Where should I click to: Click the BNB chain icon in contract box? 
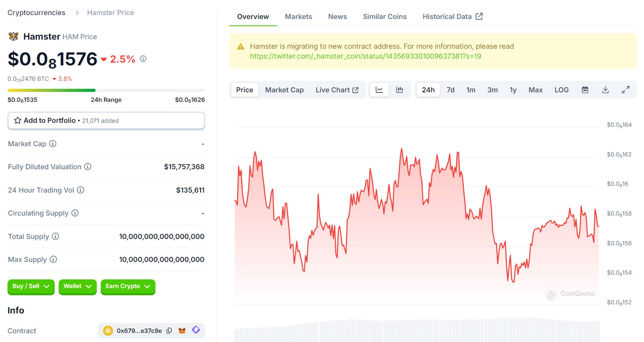pyautogui.click(x=108, y=331)
